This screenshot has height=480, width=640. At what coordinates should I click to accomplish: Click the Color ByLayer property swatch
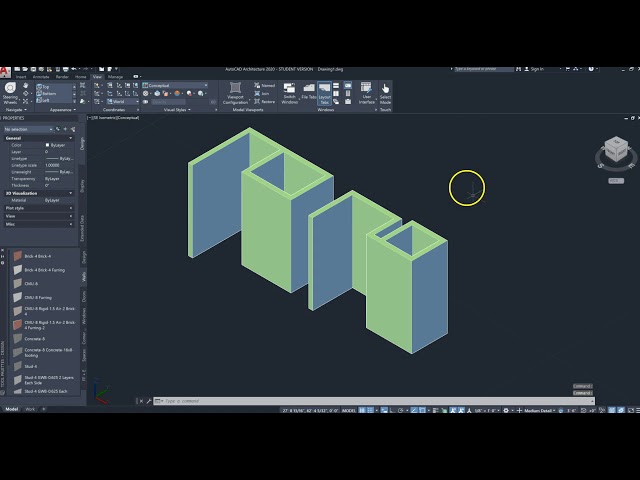tap(47, 145)
